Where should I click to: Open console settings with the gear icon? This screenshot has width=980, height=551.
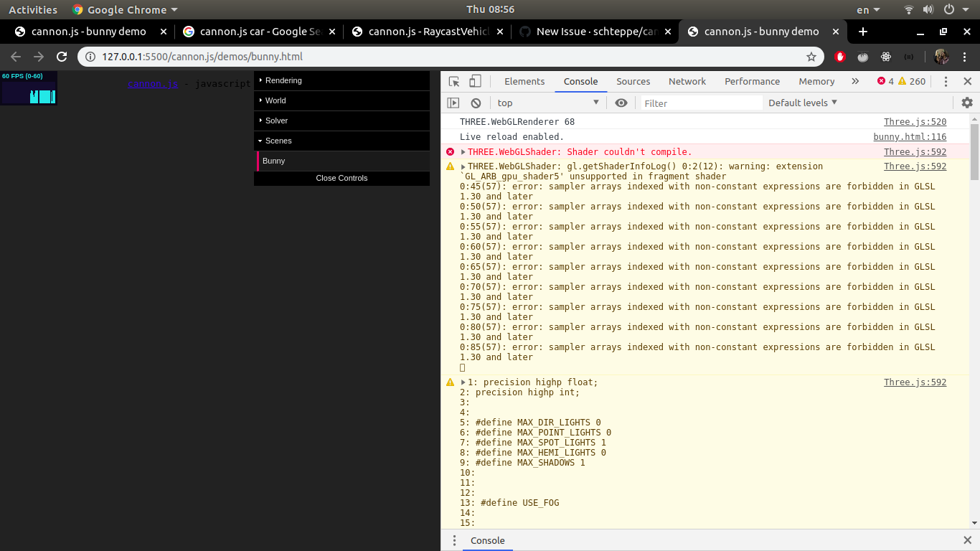point(967,103)
